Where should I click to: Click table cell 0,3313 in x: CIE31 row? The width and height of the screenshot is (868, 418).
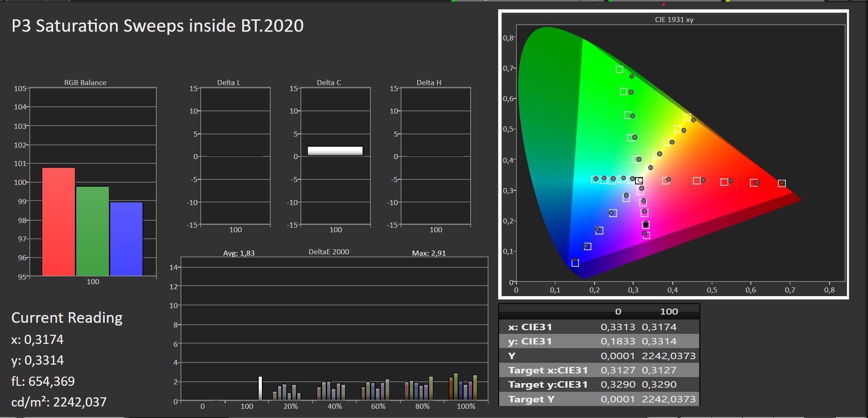tap(618, 327)
